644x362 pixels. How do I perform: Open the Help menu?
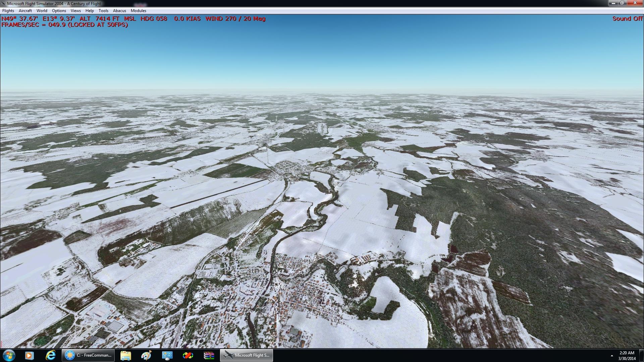pos(90,11)
